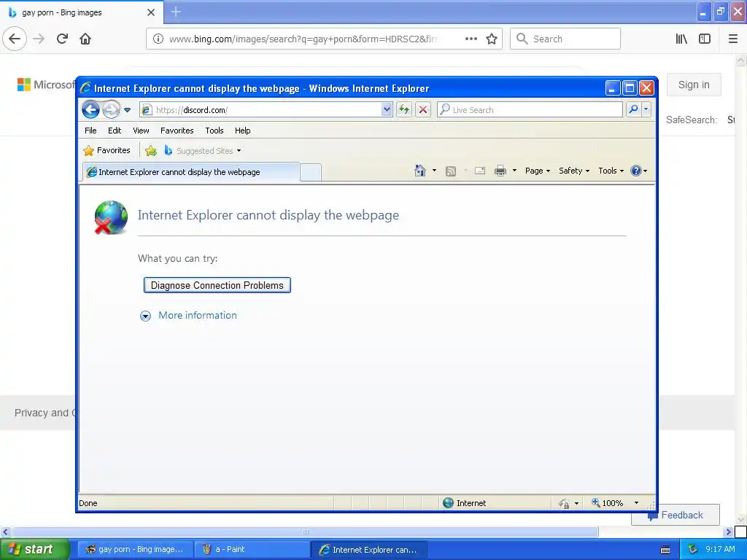Viewport: 747px width, 560px height.
Task: Click the Favorites star button on favorites bar
Action: (x=107, y=150)
